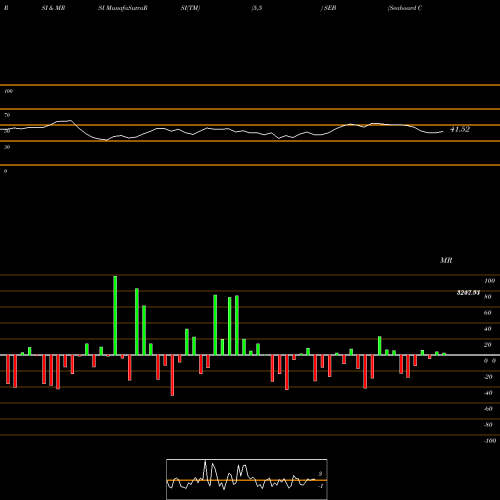
Task: Click the 0 level label in RSI panel
Action: [x=5, y=171]
